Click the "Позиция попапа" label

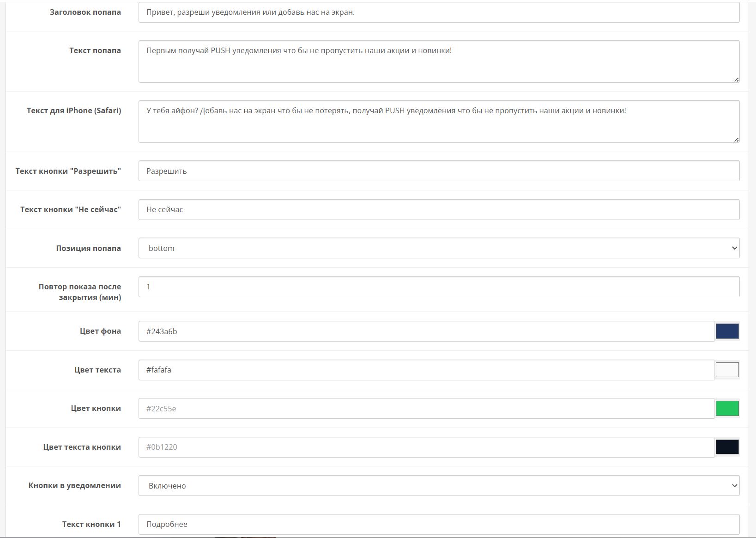(88, 248)
